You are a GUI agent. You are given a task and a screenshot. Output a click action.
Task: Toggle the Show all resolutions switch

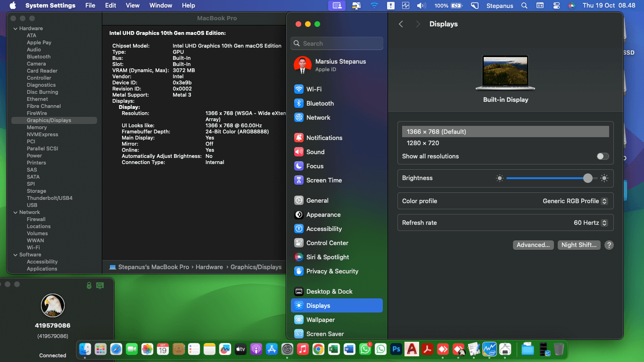603,156
